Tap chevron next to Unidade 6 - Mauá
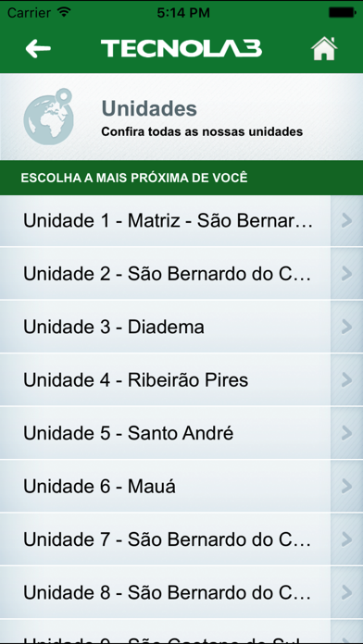 click(346, 487)
